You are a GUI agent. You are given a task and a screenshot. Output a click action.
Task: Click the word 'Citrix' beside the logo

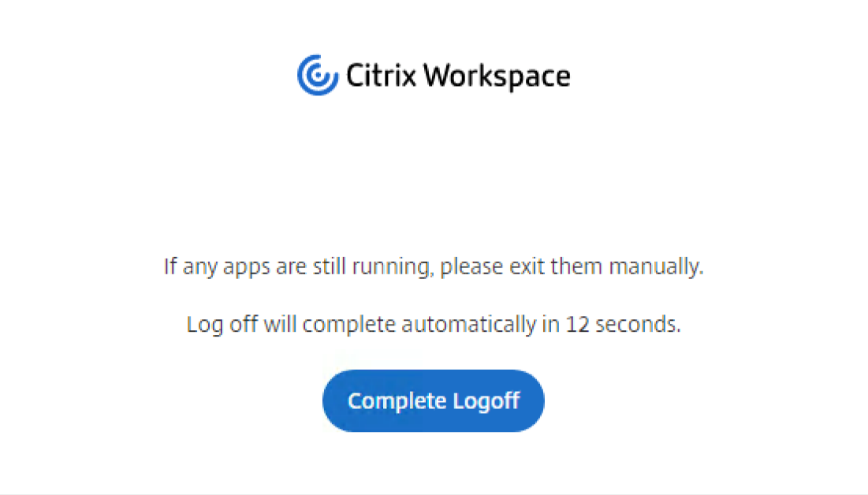point(381,76)
